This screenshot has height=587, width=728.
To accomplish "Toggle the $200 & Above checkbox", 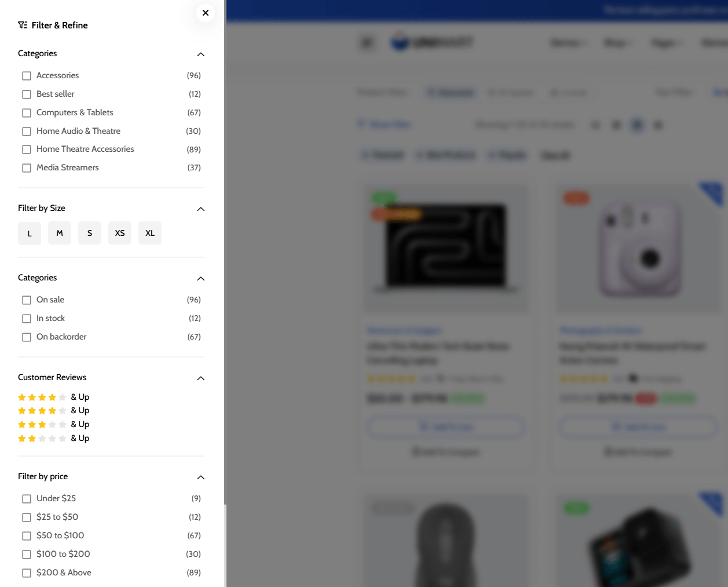I will [27, 573].
